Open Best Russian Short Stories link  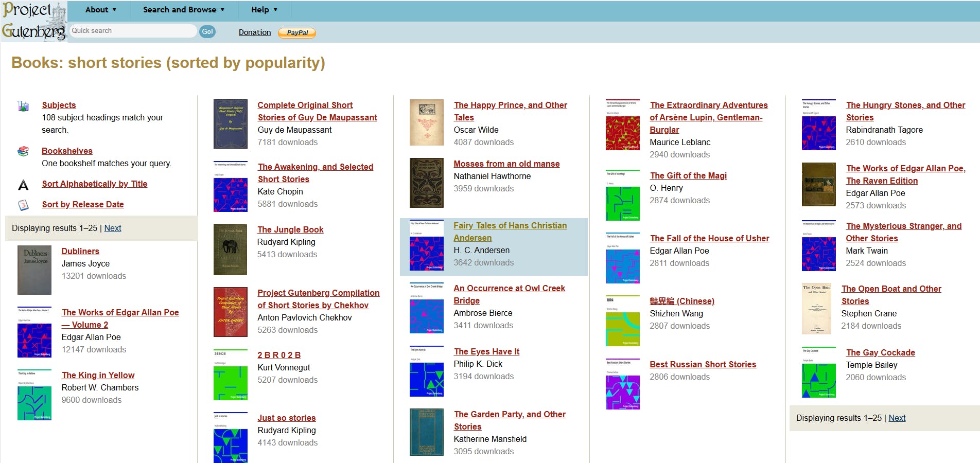click(703, 364)
